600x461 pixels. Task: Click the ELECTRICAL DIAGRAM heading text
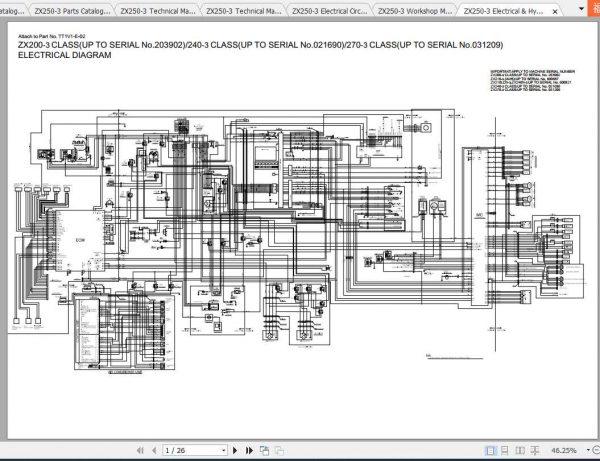[65, 55]
